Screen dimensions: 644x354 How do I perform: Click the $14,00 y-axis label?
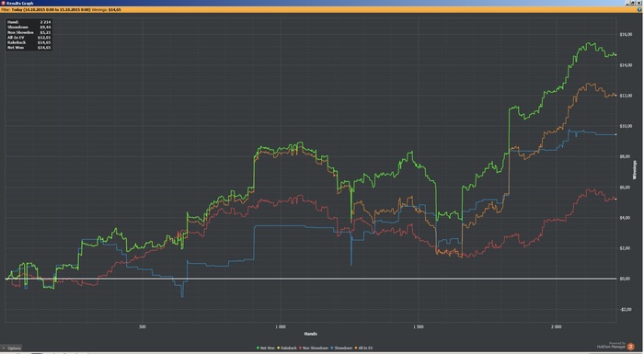click(x=626, y=65)
